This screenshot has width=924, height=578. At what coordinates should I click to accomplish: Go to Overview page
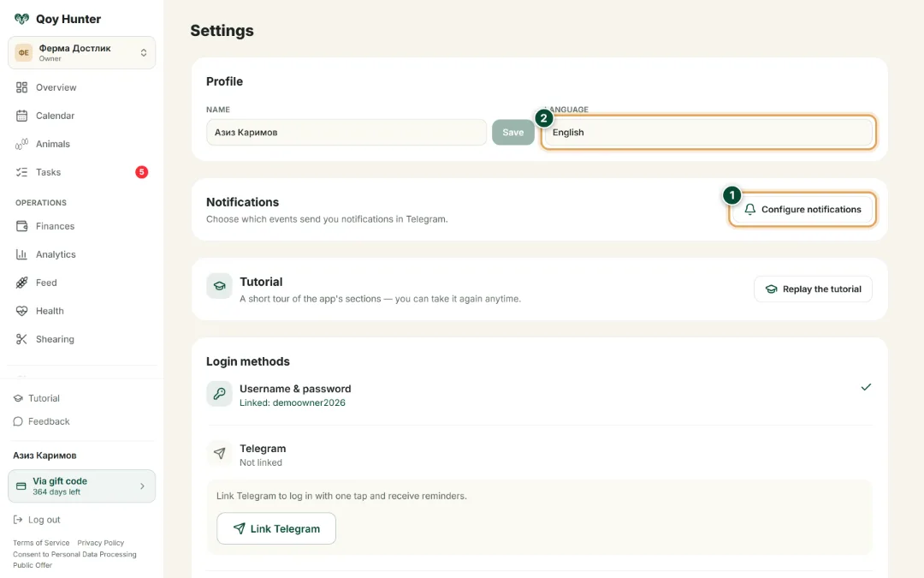[82, 87]
